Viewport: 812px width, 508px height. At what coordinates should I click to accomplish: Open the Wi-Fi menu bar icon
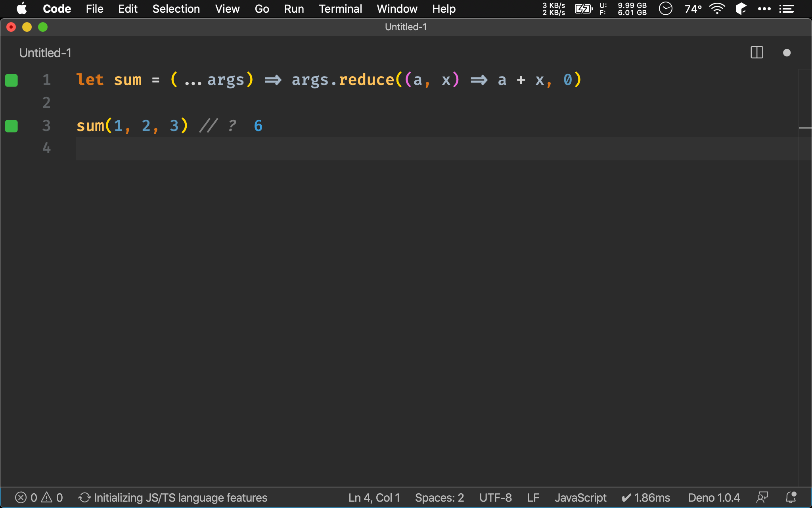pos(717,9)
